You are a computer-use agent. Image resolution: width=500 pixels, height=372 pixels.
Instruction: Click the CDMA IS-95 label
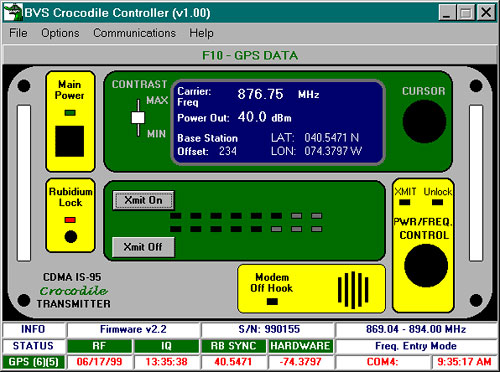(72, 277)
